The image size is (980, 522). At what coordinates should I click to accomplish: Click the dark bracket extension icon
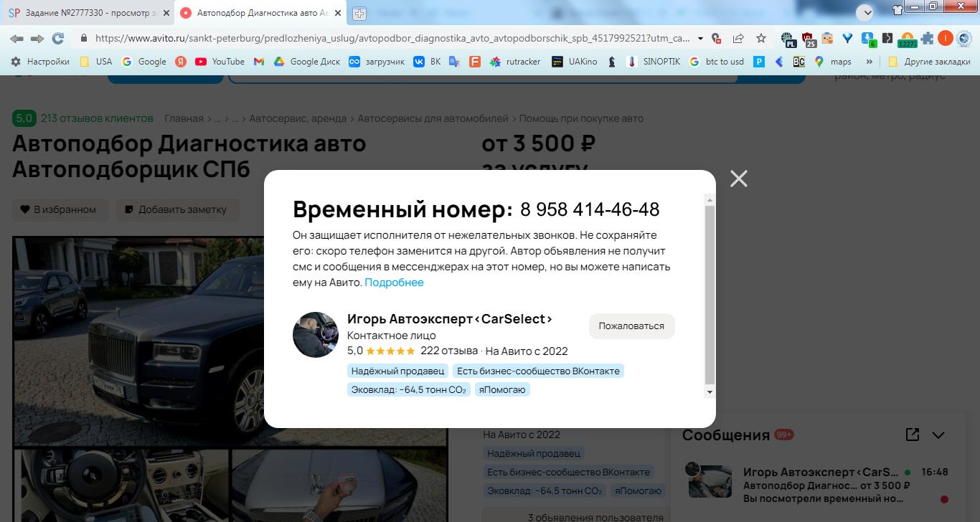(x=887, y=38)
